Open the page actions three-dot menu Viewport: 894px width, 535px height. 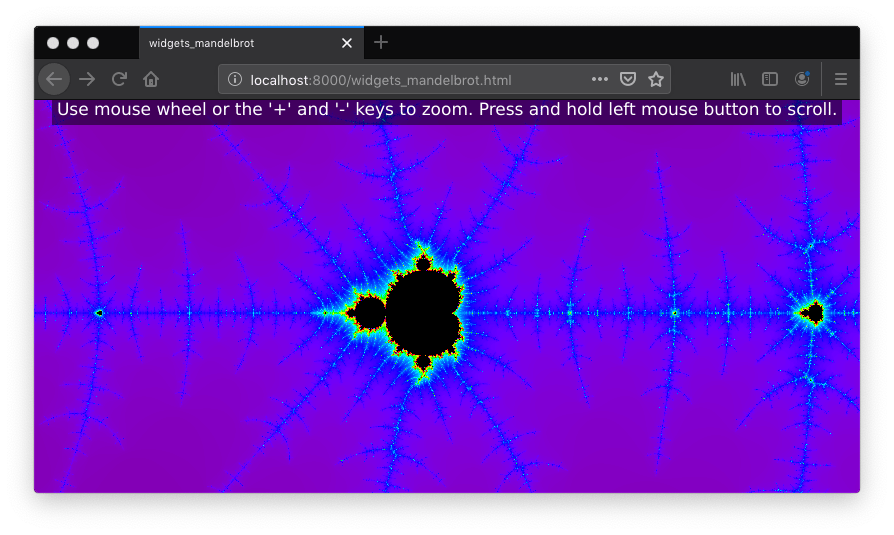[x=600, y=79]
